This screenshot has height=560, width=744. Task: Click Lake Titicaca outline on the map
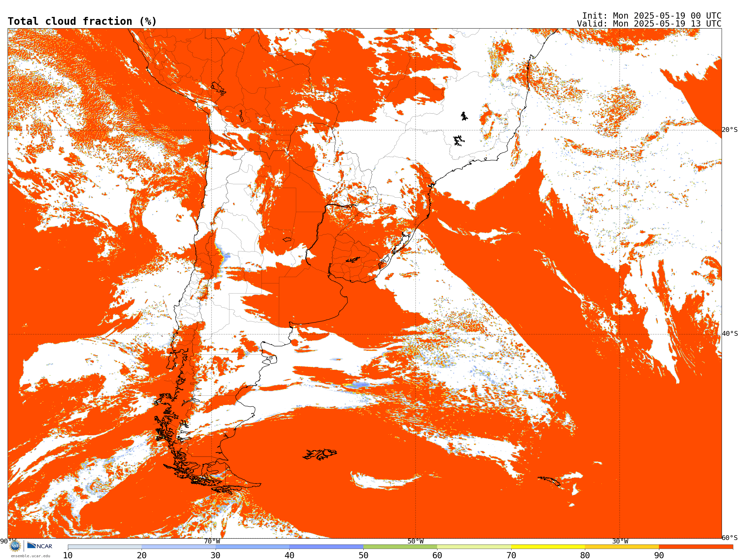coord(218,88)
